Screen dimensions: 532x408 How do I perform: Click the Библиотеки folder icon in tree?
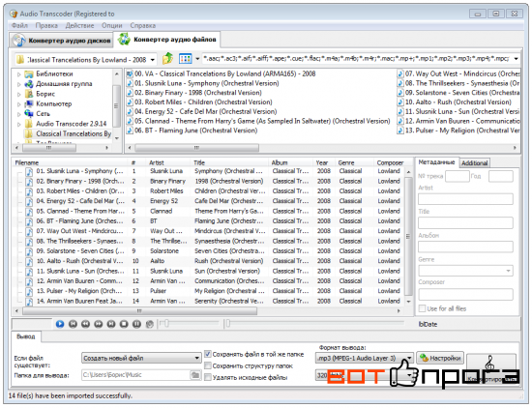tap(29, 73)
